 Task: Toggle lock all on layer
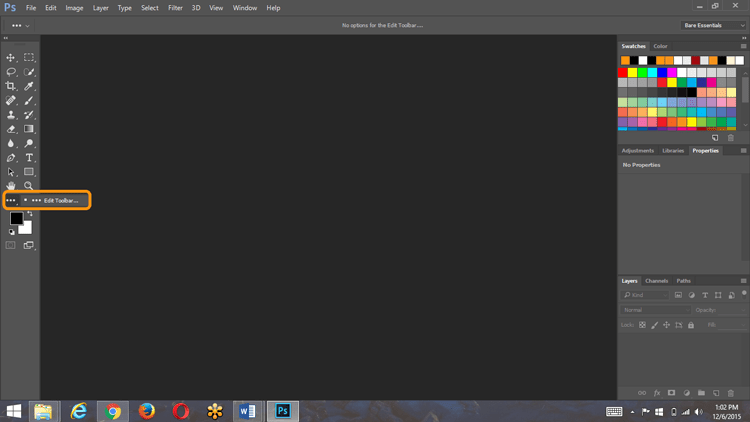tap(691, 325)
